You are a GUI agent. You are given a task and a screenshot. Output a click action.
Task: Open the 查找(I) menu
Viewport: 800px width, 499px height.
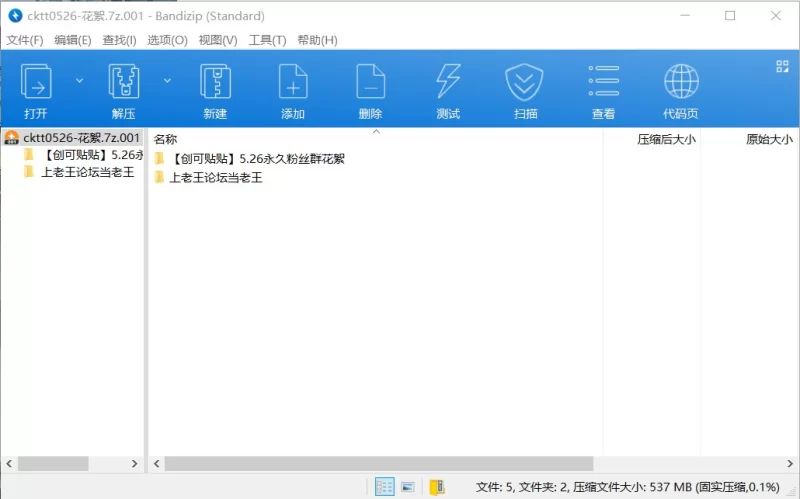pyautogui.click(x=119, y=40)
